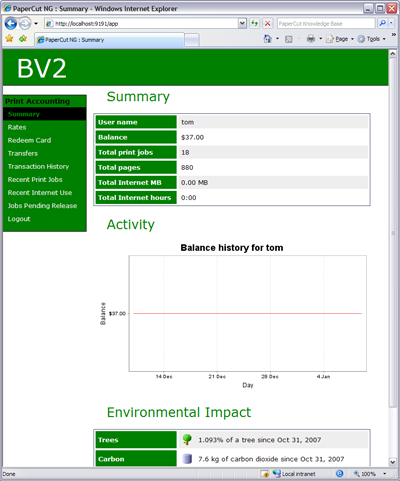Click the balance value $37.00 in table
This screenshot has width=400, height=481.
pyautogui.click(x=192, y=137)
